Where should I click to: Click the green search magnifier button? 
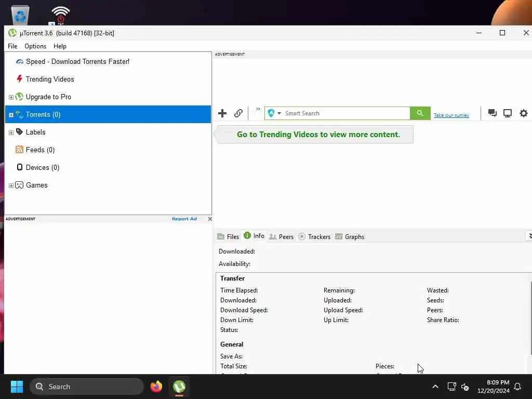[420, 113]
